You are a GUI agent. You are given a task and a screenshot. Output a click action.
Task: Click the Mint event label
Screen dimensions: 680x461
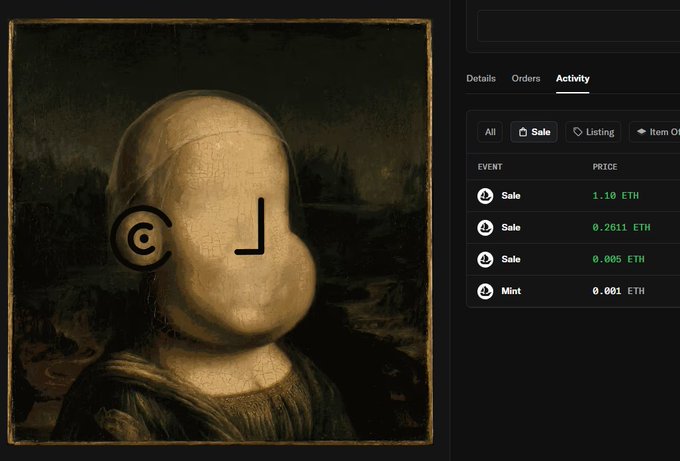pos(511,291)
